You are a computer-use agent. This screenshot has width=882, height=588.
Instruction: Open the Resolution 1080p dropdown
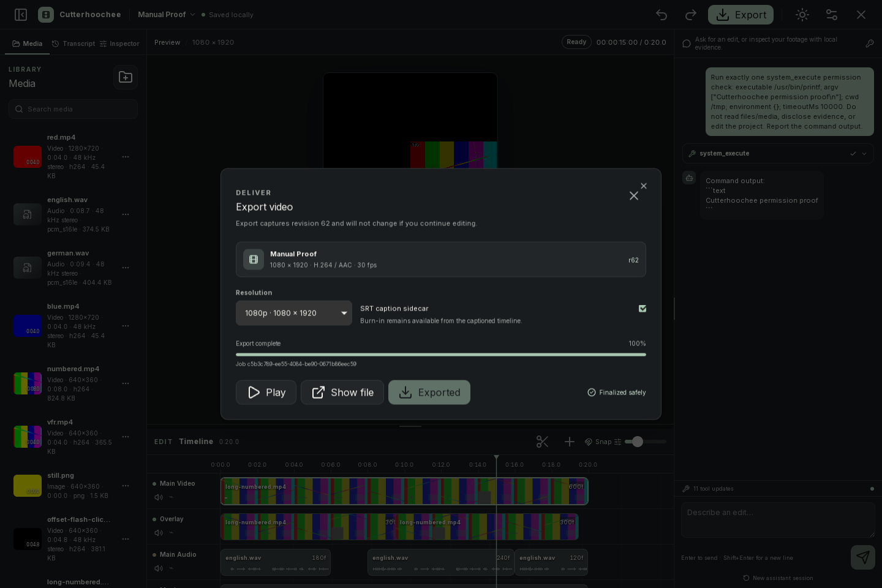294,313
